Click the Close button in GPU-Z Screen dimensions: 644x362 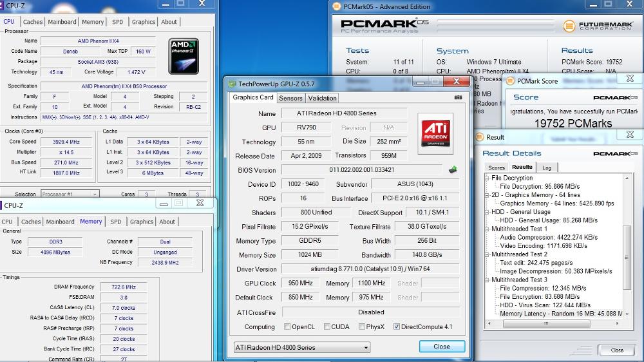[x=442, y=347]
